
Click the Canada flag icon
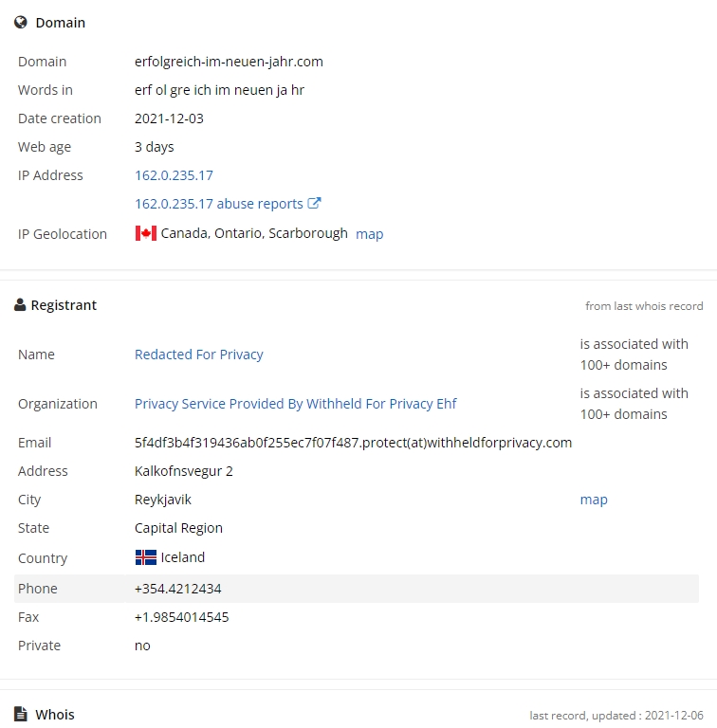coord(146,233)
